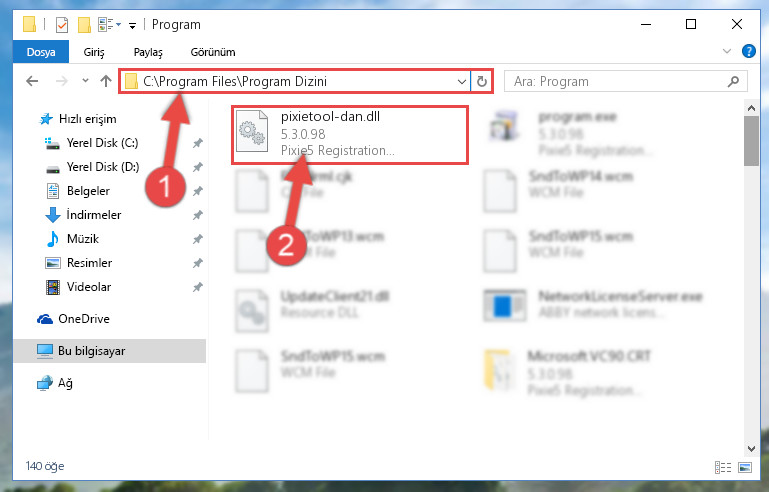Screen dimensions: 769x492
Task: Click the Properties checkmark quick access icon
Action: [62, 25]
